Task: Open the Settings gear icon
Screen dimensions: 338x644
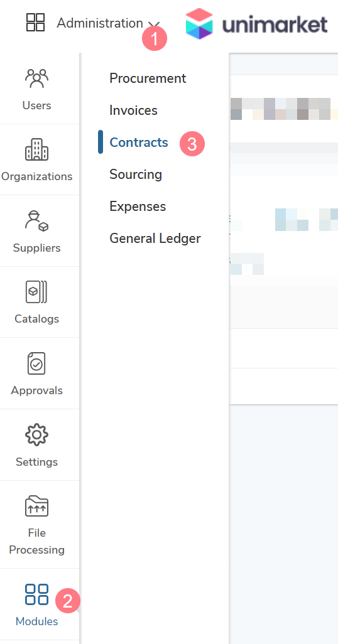Action: click(x=36, y=434)
